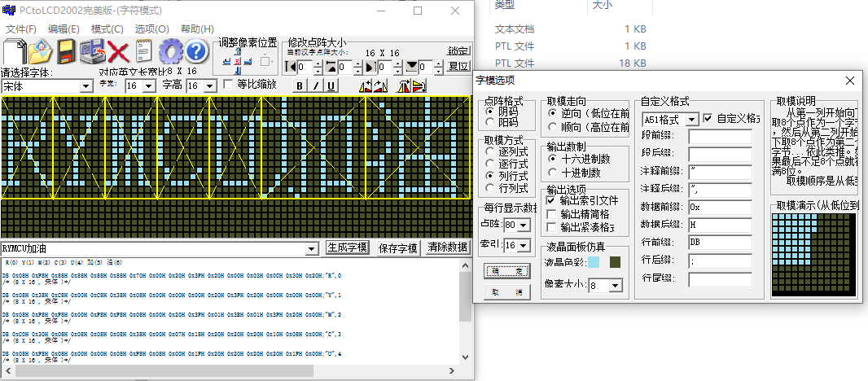
Task: Click the red X delete icon
Action: pos(119,51)
